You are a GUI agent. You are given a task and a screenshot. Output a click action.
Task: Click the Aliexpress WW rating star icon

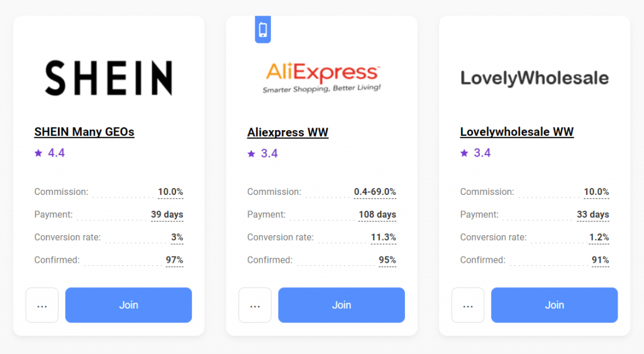point(252,153)
